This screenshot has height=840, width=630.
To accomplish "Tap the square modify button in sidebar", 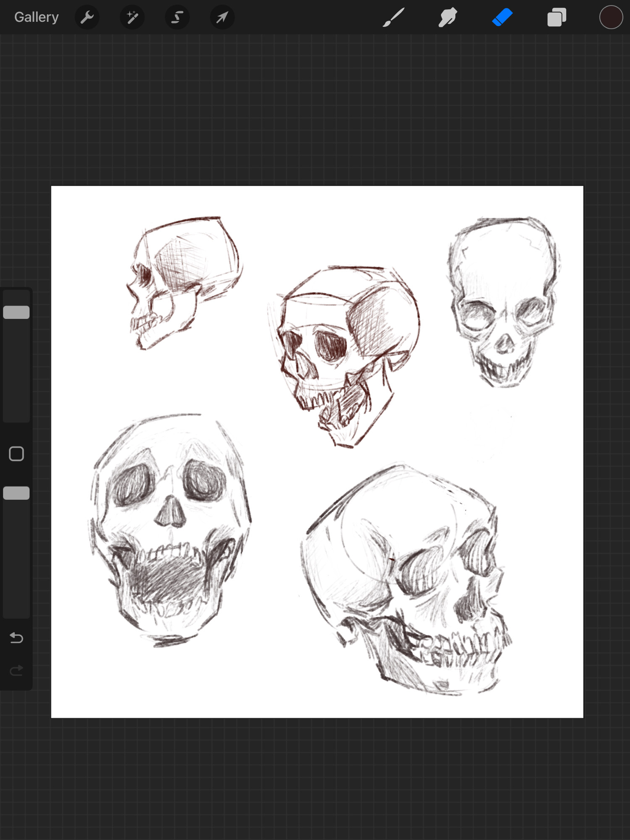I will coord(16,454).
